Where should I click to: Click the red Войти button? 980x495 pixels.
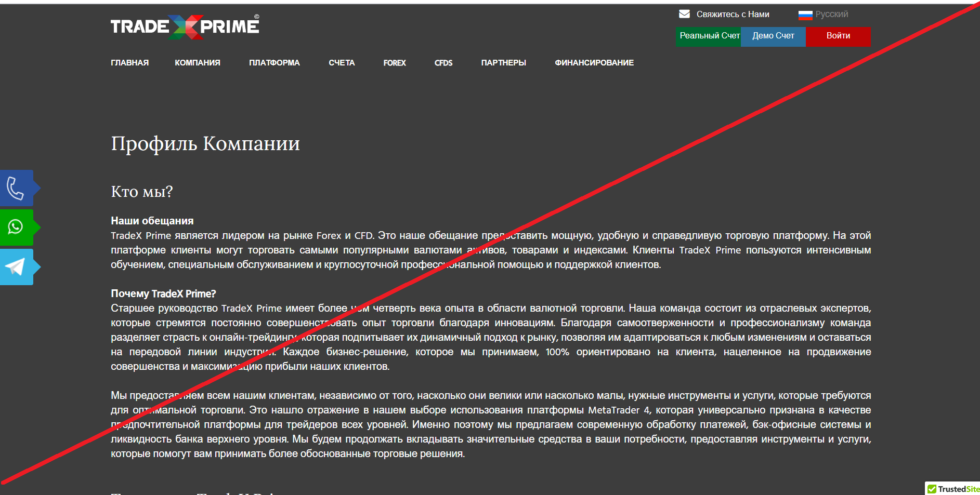tap(838, 36)
